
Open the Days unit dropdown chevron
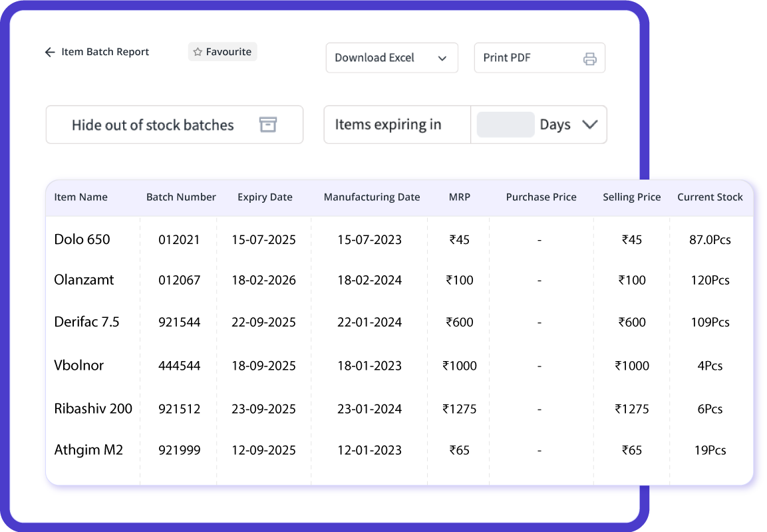[590, 125]
